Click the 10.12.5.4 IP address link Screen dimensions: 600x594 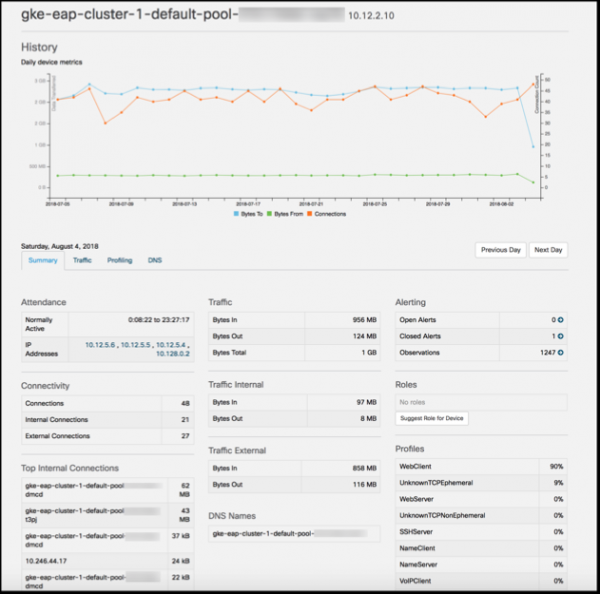coord(169,342)
